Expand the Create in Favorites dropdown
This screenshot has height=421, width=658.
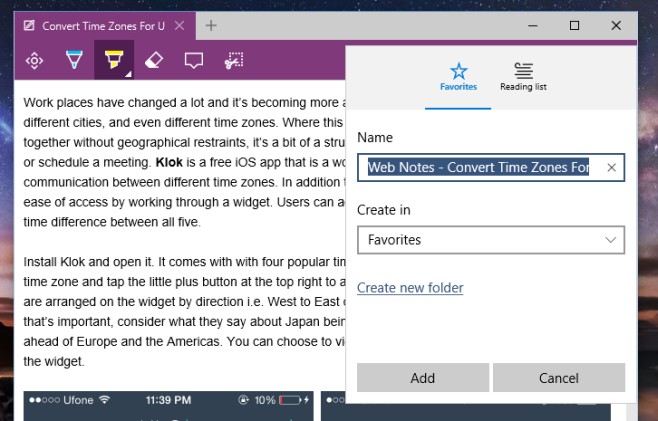coord(491,240)
